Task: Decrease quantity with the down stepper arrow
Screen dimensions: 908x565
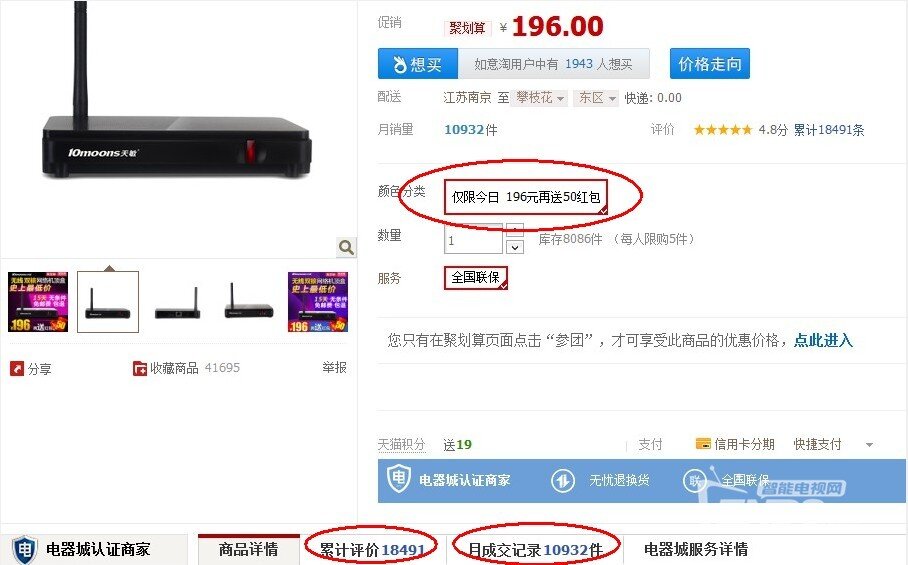Action: [515, 247]
